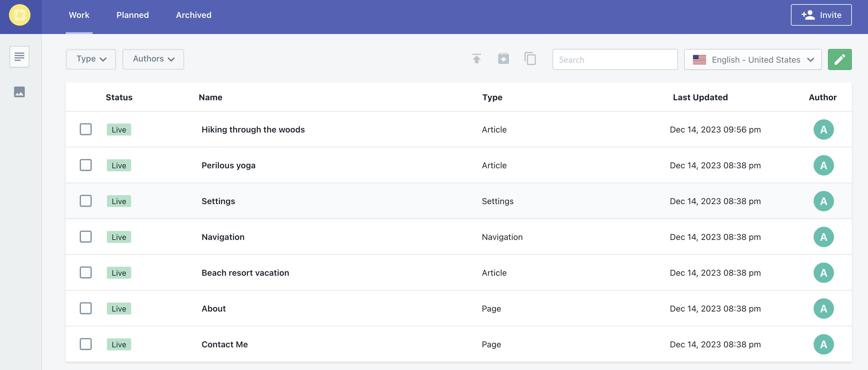This screenshot has width=868, height=370.
Task: Click the duplicate copy icon
Action: tap(530, 59)
